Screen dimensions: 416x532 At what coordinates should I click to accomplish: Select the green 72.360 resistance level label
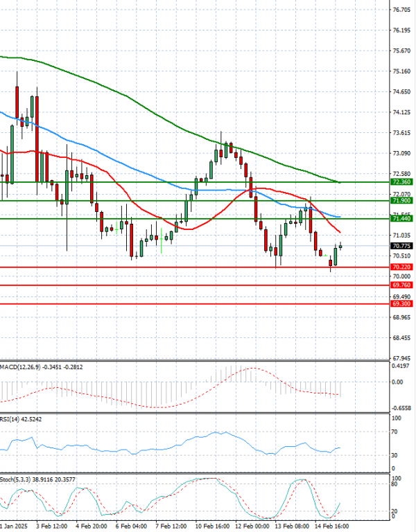(x=401, y=182)
